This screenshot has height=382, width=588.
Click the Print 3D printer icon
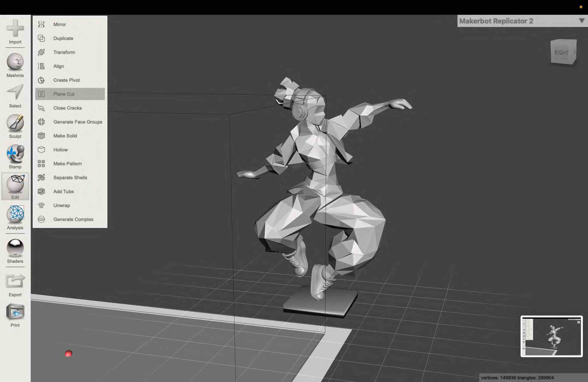15,312
